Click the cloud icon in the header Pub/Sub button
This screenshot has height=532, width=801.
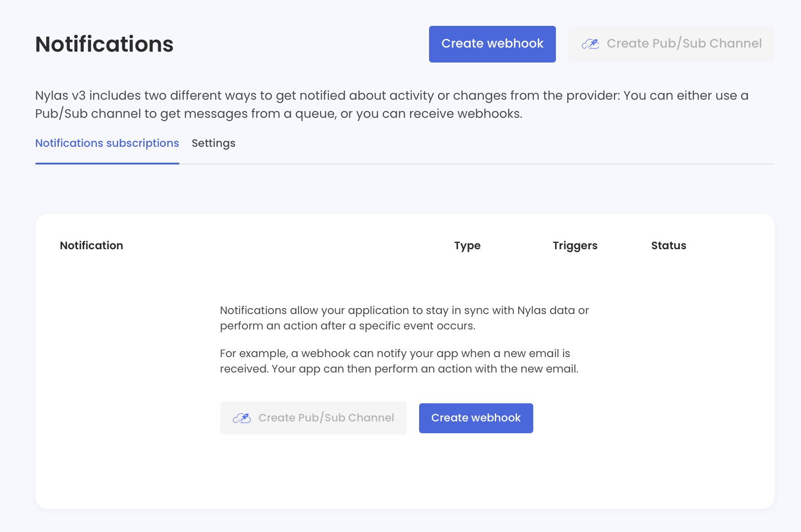tap(590, 44)
